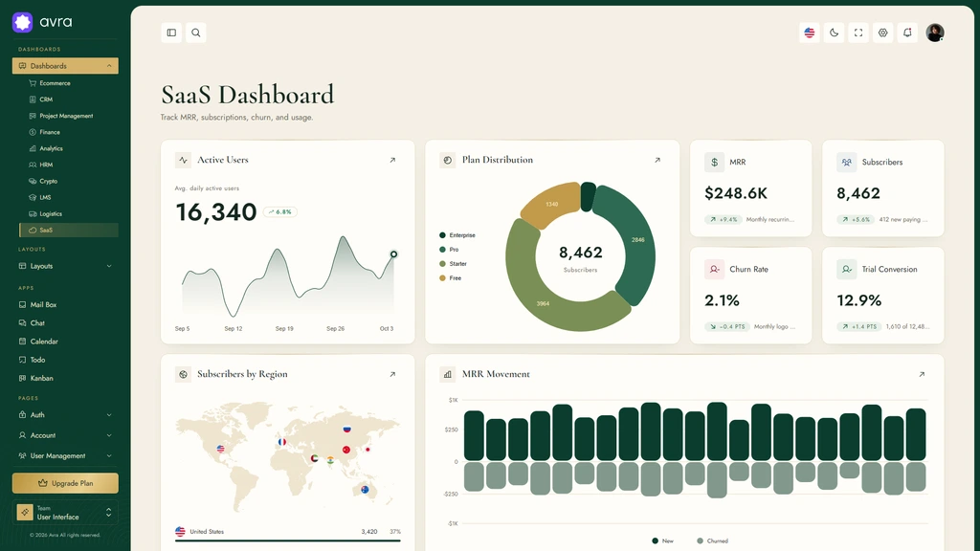This screenshot has height=551, width=980.
Task: Open Active Users card arrow link
Action: (x=392, y=160)
